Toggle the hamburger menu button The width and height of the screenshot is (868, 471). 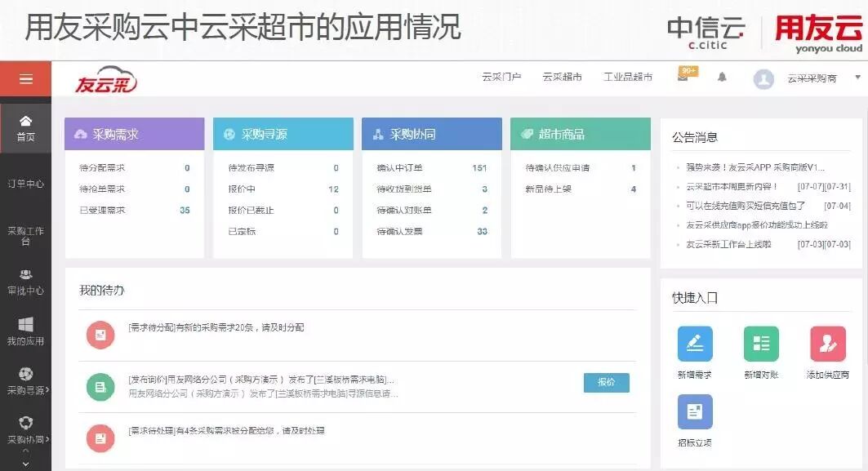(25, 79)
